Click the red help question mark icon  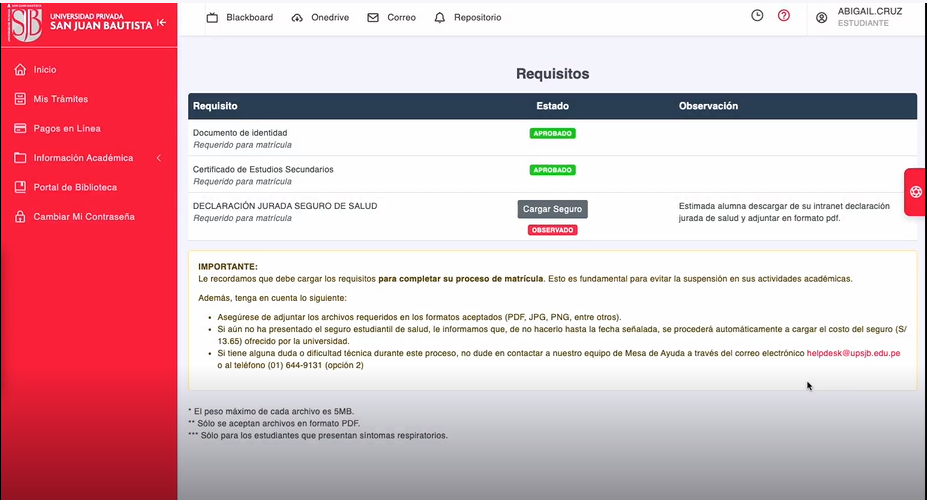(784, 16)
